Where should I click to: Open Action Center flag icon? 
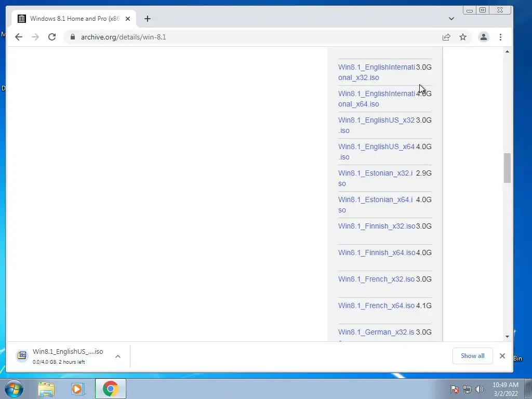pos(455,389)
